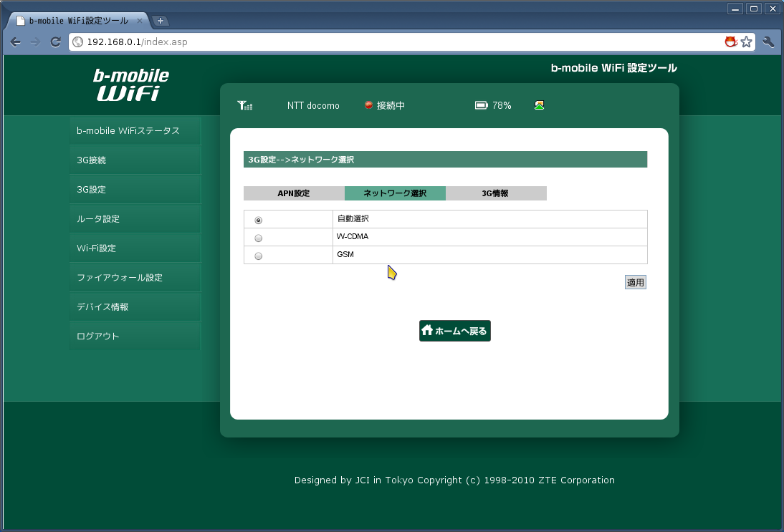Click the 78% battery text

tap(502, 105)
